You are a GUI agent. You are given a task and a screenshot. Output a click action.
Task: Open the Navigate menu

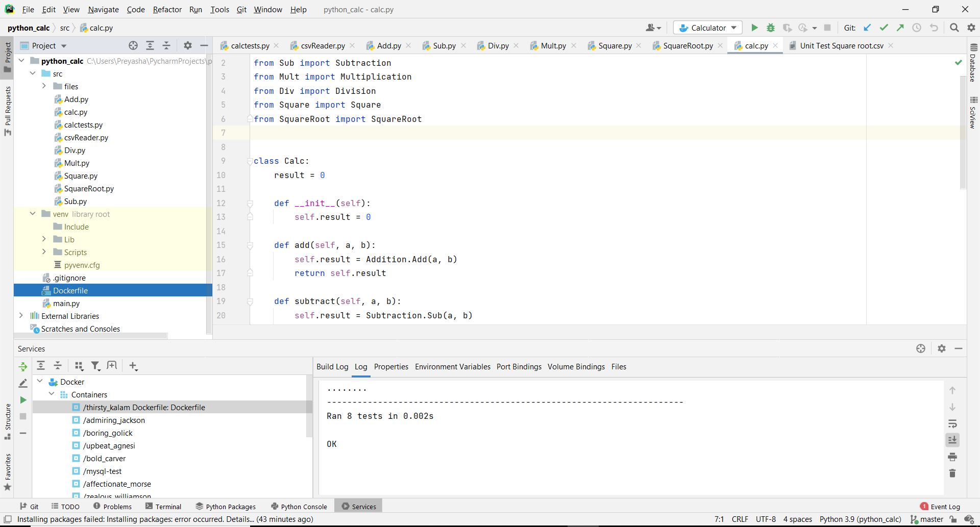[103, 9]
